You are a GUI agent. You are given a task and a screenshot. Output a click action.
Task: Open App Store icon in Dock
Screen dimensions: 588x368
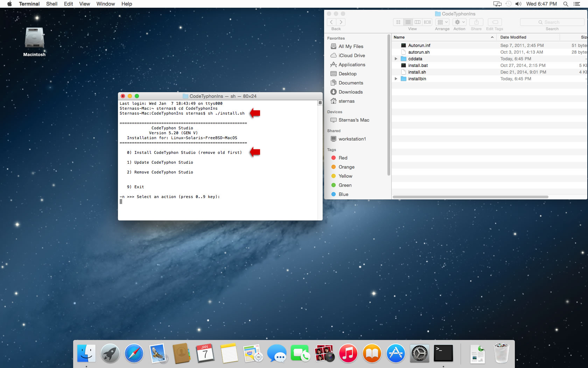(395, 353)
